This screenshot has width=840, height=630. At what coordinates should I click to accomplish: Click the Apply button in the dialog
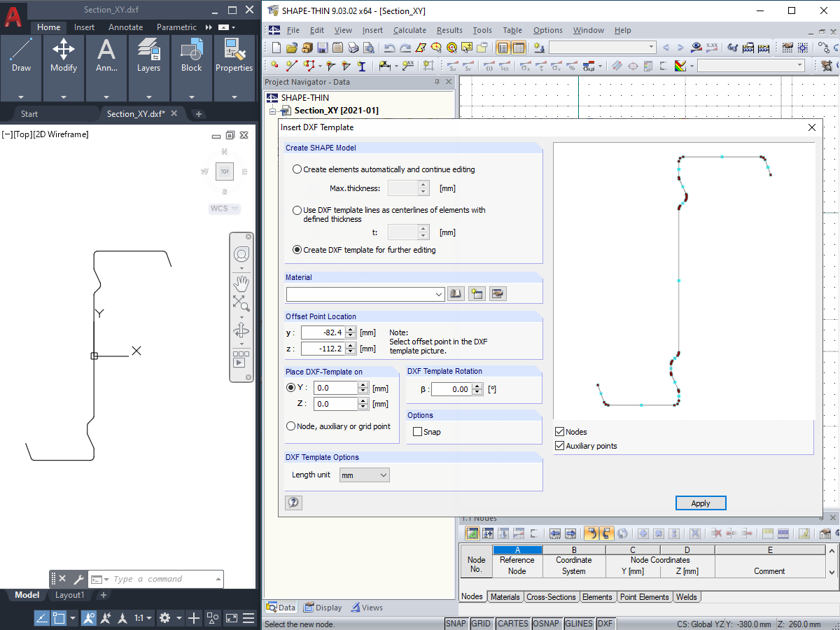[700, 503]
